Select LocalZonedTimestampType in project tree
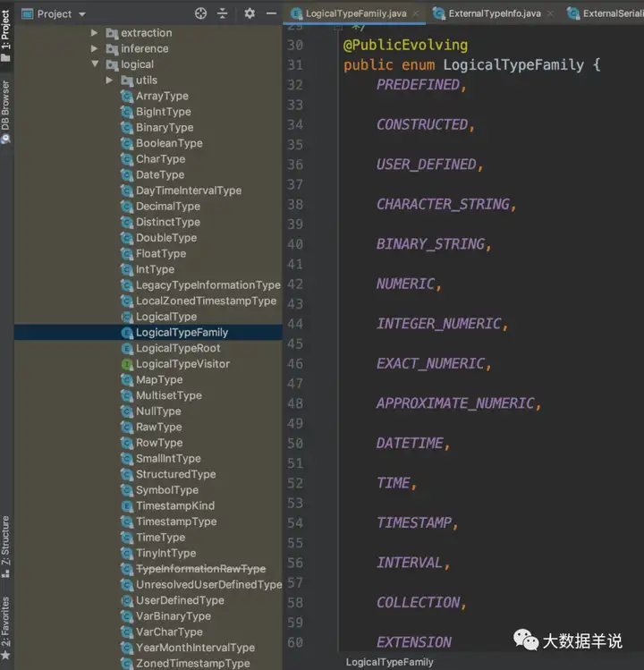Viewport: 644px width, 670px height. [x=206, y=301]
